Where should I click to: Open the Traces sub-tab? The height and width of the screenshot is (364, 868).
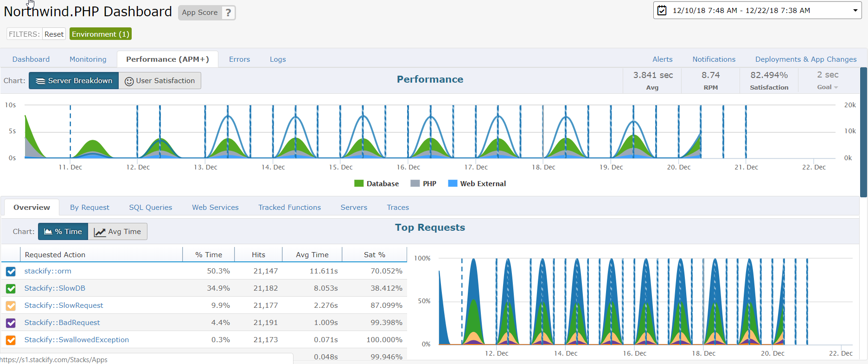[398, 207]
